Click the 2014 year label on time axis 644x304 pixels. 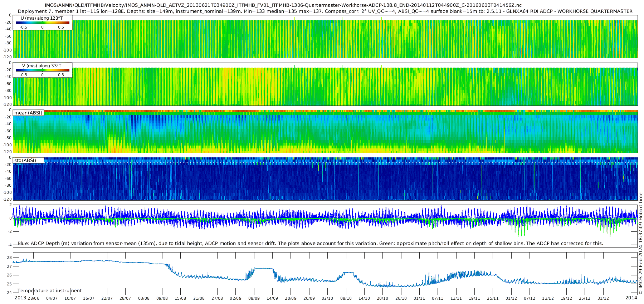pyautogui.click(x=631, y=298)
